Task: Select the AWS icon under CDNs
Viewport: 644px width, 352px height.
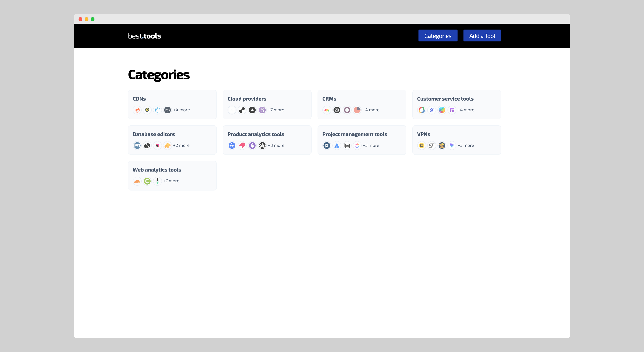Action: click(167, 110)
